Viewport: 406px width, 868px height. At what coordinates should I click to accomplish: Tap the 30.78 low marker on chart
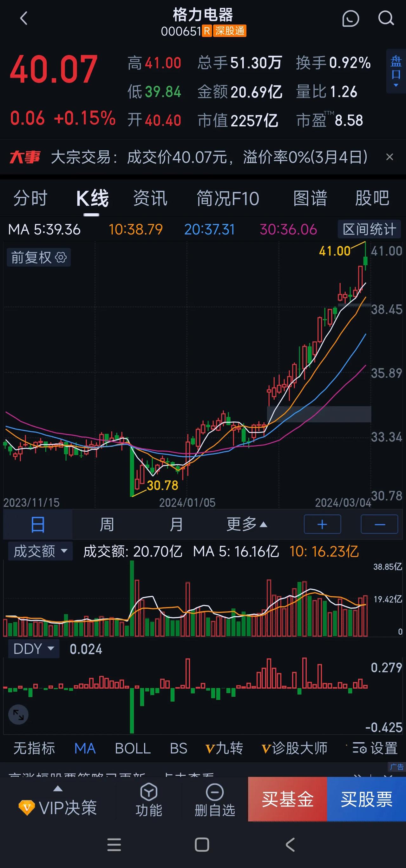pyautogui.click(x=162, y=486)
